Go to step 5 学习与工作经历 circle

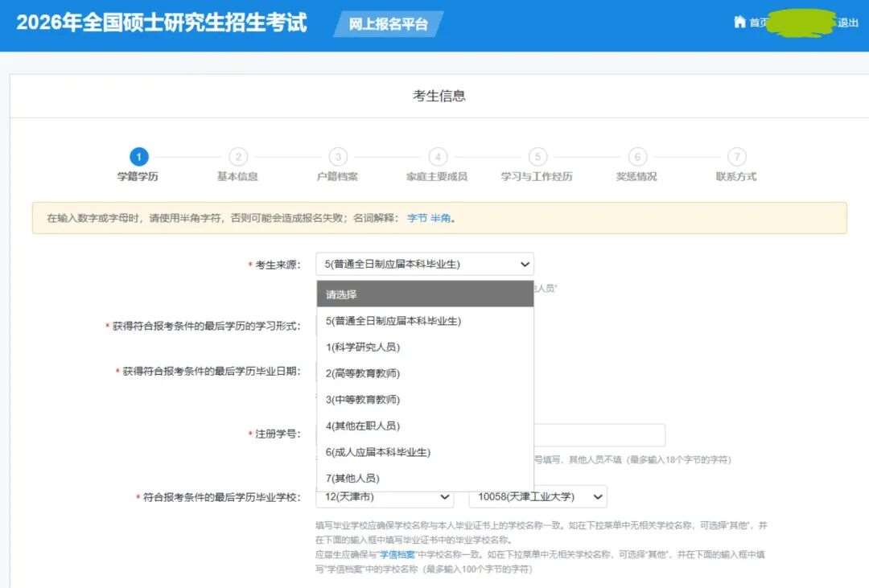point(537,157)
